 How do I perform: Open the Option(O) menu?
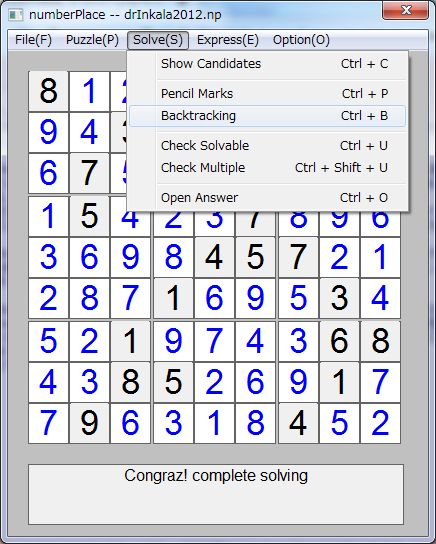[x=301, y=40]
